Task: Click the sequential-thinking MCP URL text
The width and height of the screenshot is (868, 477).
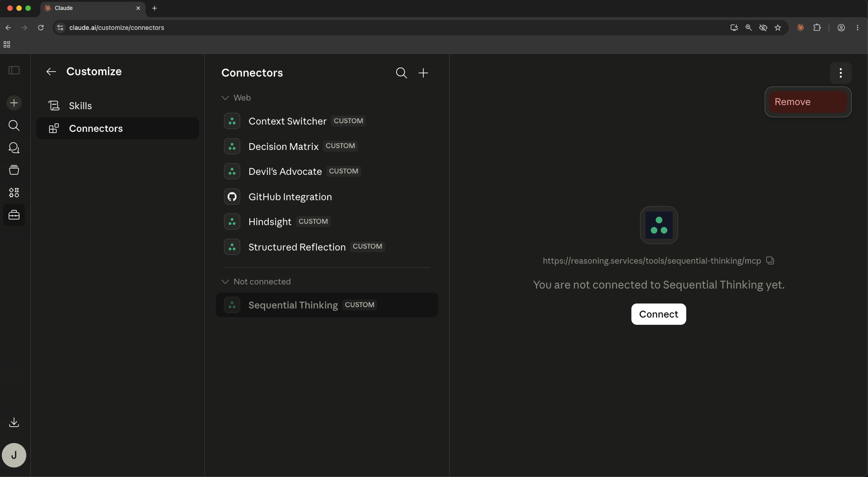Action: (652, 260)
